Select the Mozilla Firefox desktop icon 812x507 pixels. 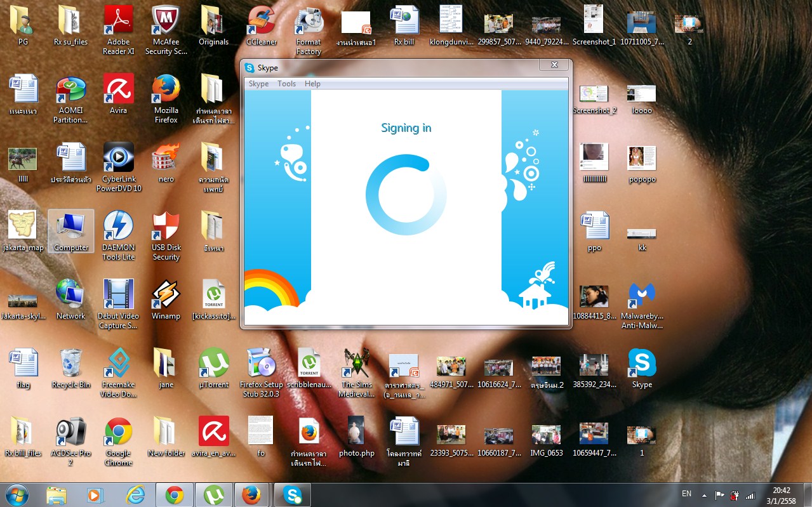coord(166,99)
